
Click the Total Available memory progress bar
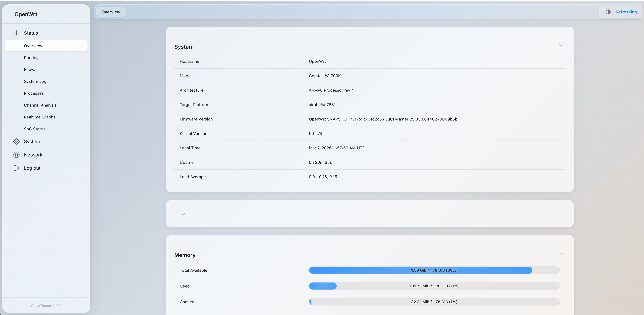pos(434,270)
